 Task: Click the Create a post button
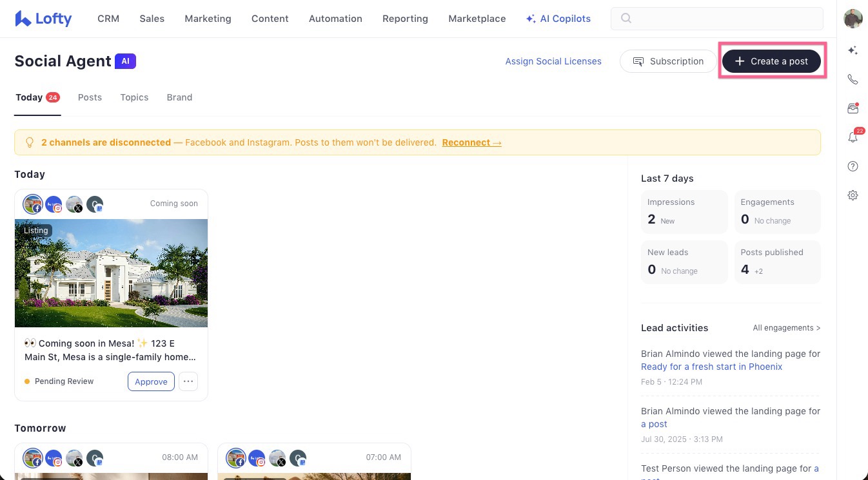(x=771, y=61)
